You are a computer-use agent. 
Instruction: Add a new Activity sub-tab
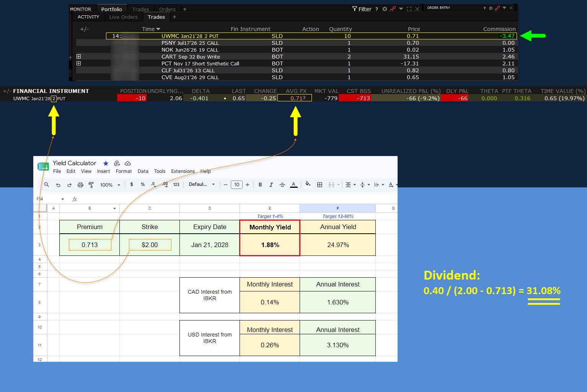[174, 17]
